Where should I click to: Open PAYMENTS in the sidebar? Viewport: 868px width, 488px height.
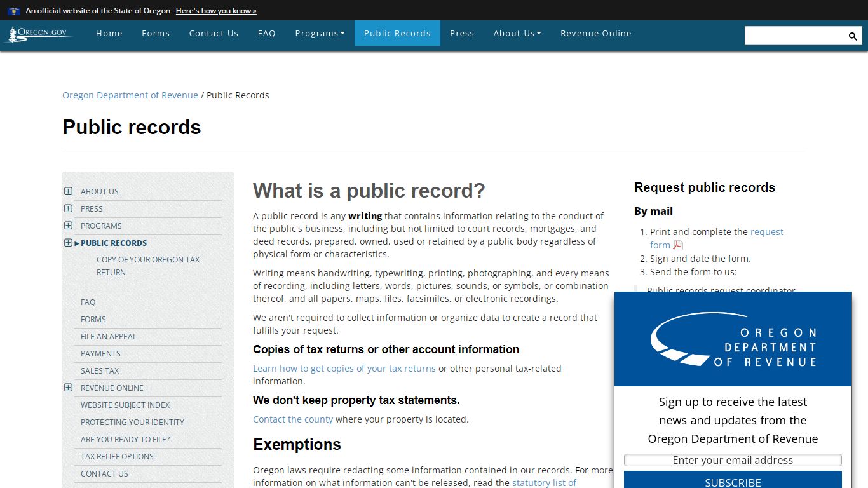click(100, 354)
